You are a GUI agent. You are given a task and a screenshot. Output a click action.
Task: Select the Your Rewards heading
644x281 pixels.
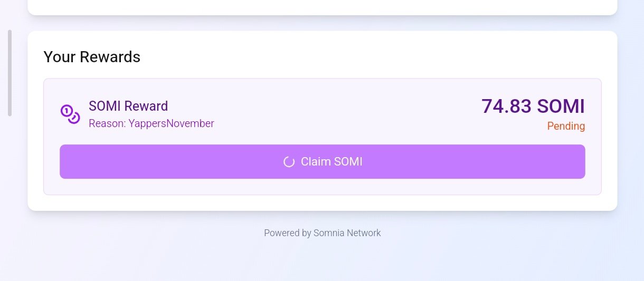point(92,57)
